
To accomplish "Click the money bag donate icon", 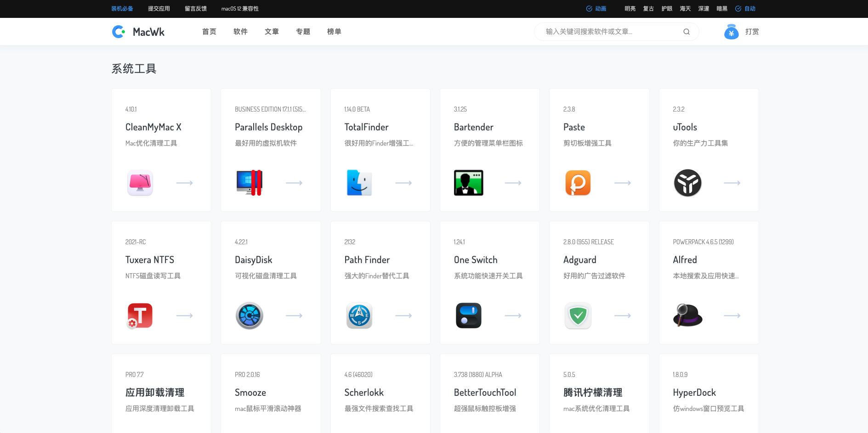I will pos(731,32).
